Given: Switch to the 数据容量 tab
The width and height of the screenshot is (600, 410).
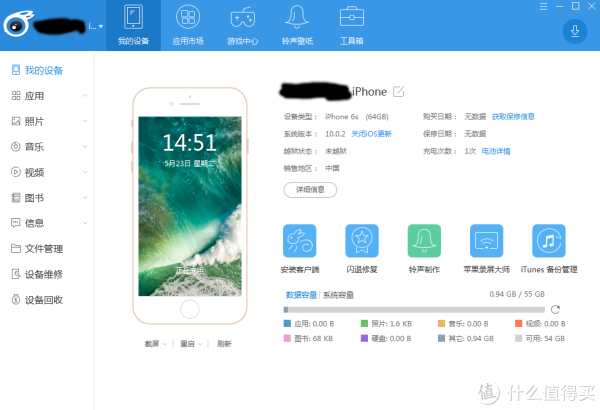Looking at the screenshot, I should 301,295.
